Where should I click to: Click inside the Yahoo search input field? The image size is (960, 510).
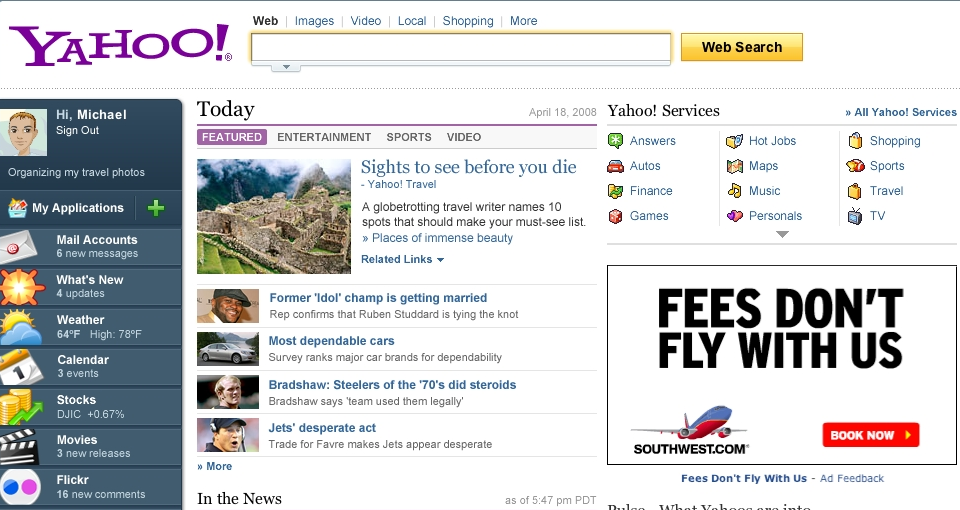pyautogui.click(x=461, y=48)
